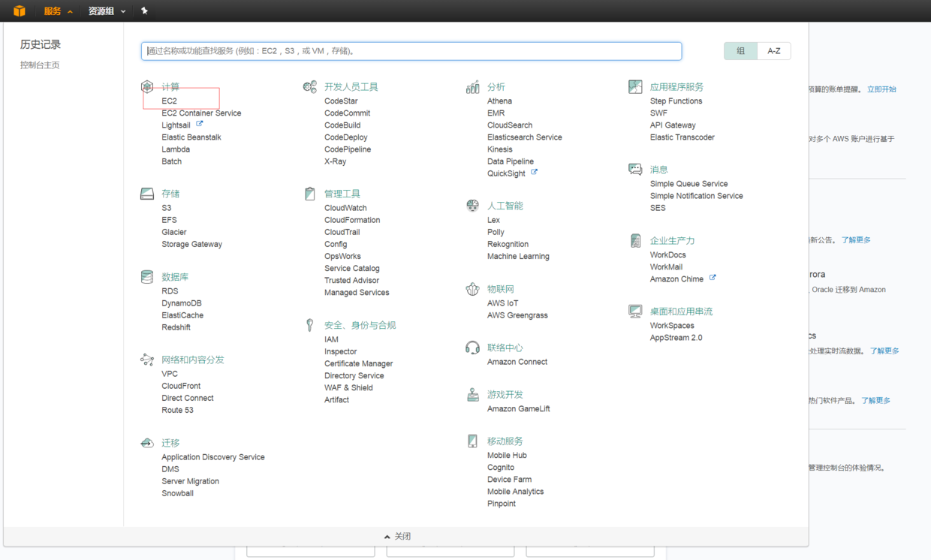Click the 游戏开发 game development icon
The width and height of the screenshot is (931, 560).
click(472, 394)
